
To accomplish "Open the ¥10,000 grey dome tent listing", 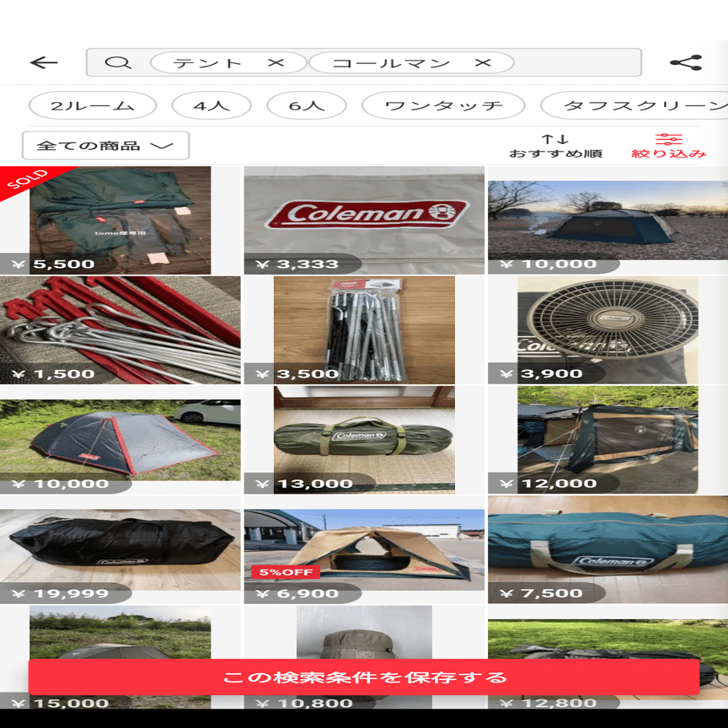I will pyautogui.click(x=120, y=440).
